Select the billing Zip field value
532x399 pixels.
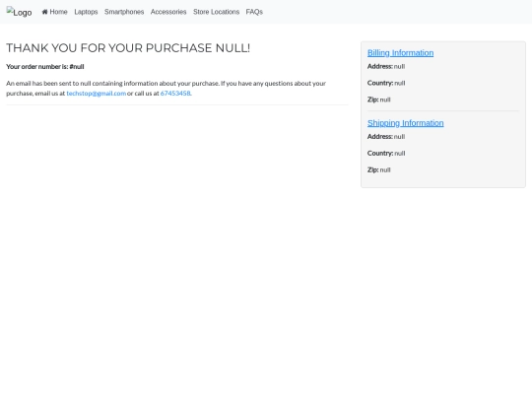[x=385, y=100]
